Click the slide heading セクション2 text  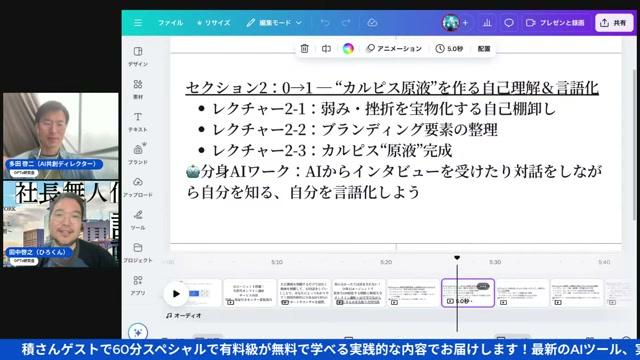(392, 88)
